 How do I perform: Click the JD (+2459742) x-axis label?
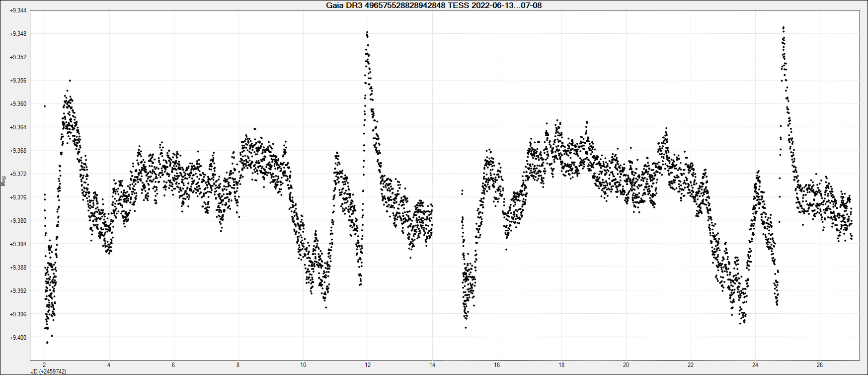[48, 372]
